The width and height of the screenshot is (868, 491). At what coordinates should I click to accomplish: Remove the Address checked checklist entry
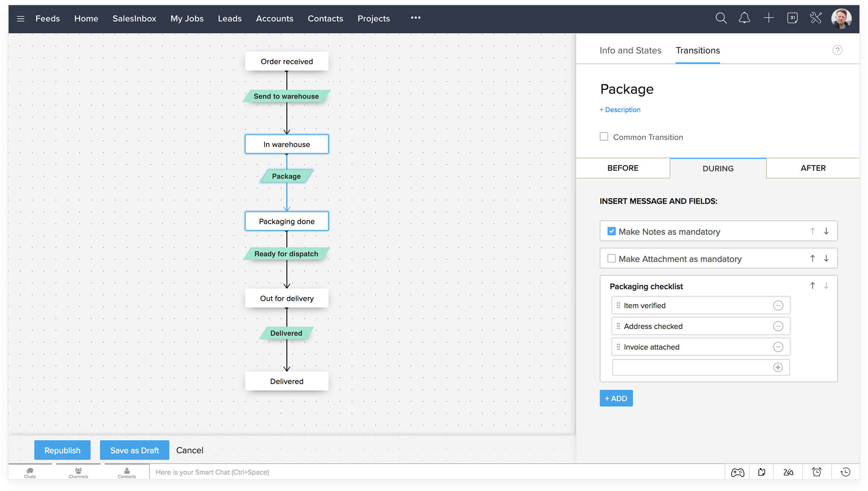778,326
